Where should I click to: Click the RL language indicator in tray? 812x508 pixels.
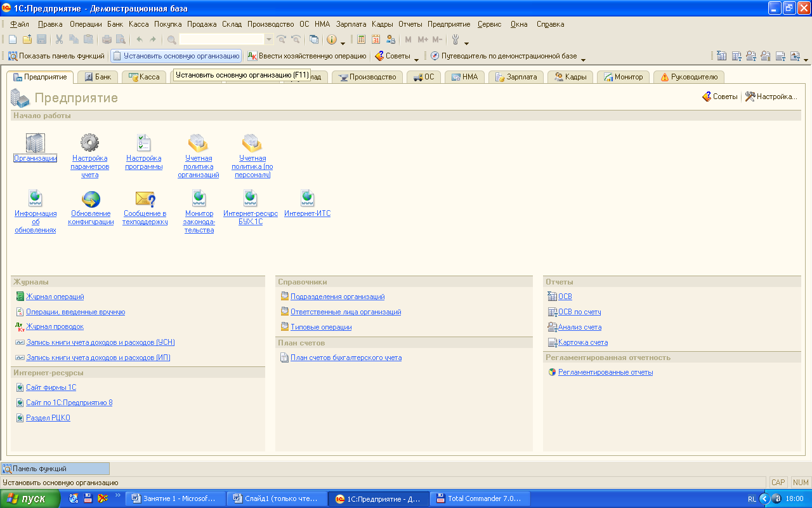[752, 499]
